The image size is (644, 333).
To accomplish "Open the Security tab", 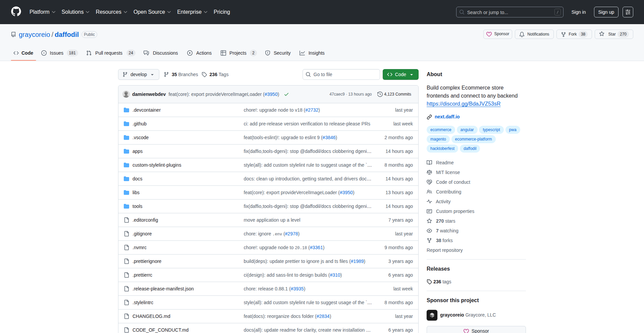I will (278, 53).
